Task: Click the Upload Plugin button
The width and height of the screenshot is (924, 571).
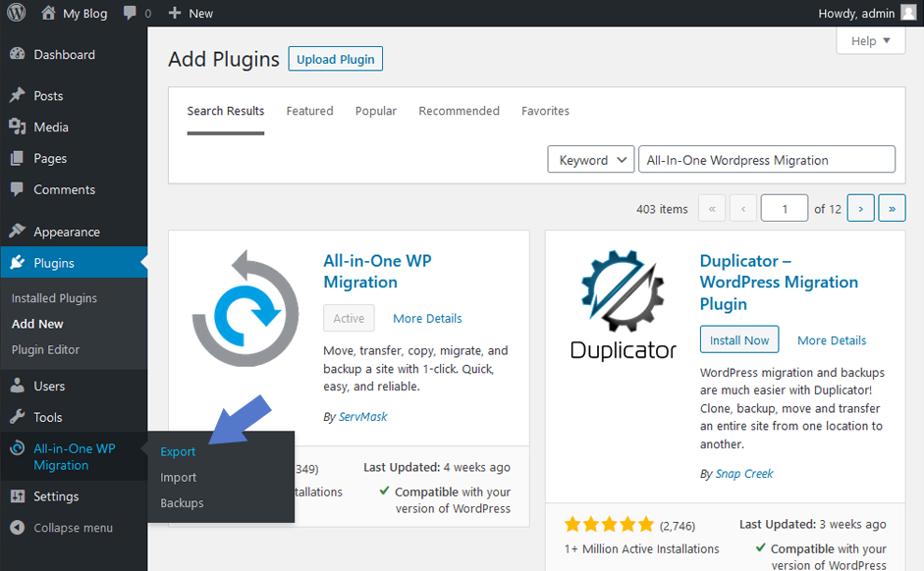Action: coord(335,59)
